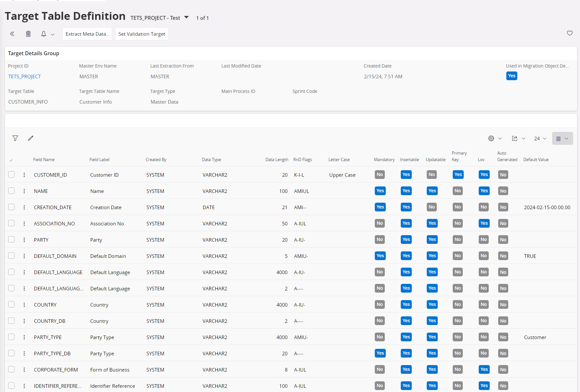
Task: Open the gear column settings icon
Action: [491, 138]
